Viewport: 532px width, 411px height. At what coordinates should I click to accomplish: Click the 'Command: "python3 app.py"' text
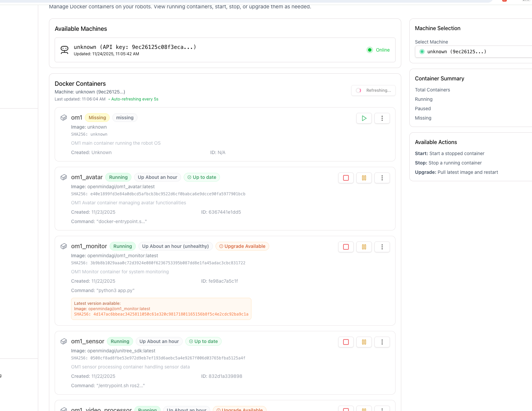103,290
